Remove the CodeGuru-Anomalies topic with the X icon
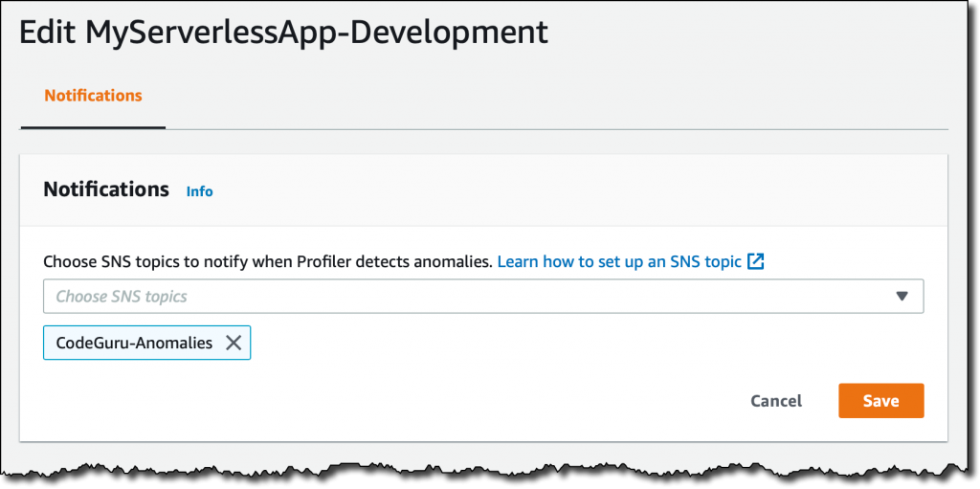 234,343
